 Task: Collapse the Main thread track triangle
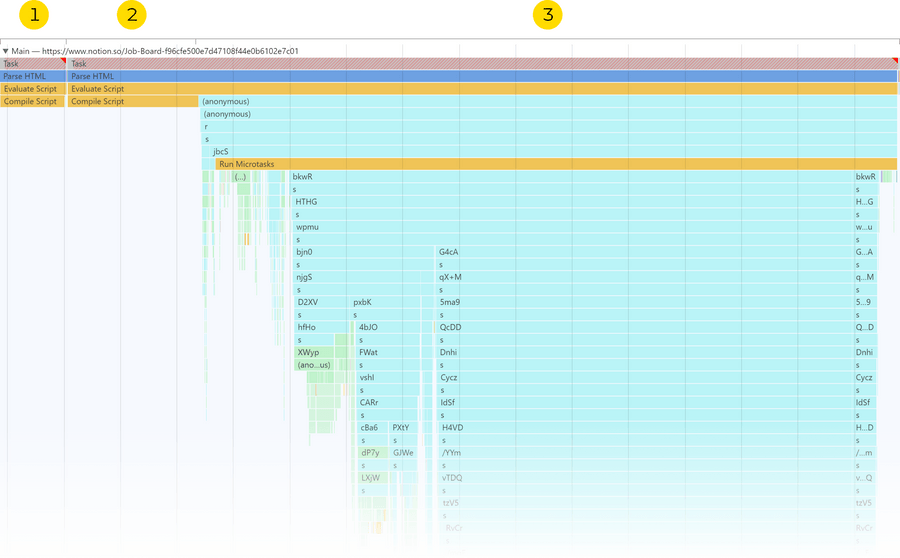pos(6,50)
